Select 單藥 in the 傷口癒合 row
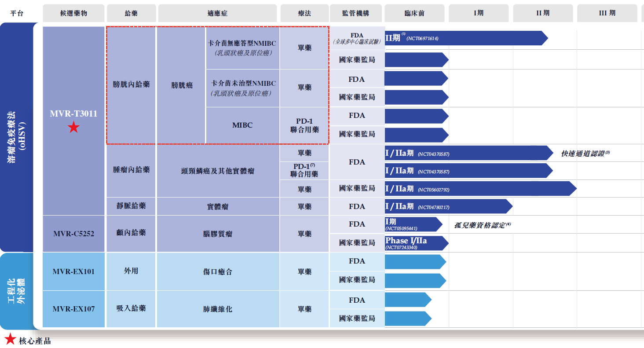Screen dimensions: 644x348 (x=304, y=271)
